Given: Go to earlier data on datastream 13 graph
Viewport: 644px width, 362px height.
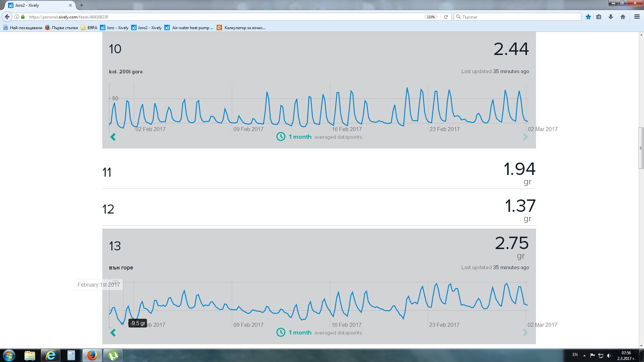Looking at the screenshot, I should pyautogui.click(x=113, y=333).
